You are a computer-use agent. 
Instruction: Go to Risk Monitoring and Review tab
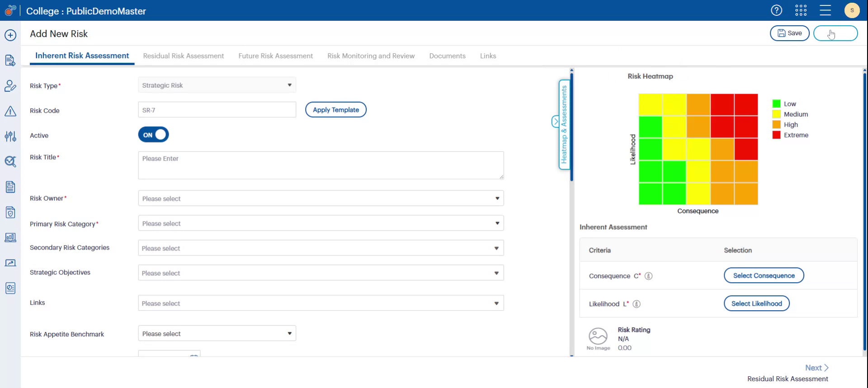(x=371, y=56)
